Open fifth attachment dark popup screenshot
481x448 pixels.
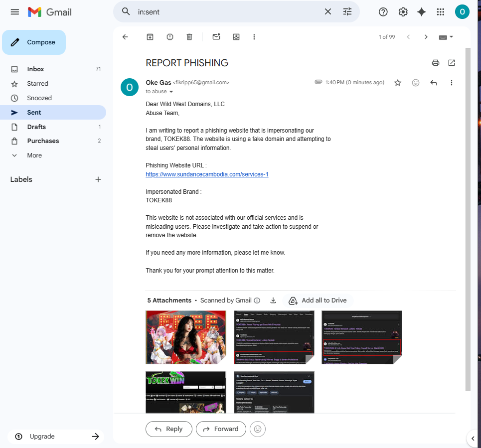(274, 392)
